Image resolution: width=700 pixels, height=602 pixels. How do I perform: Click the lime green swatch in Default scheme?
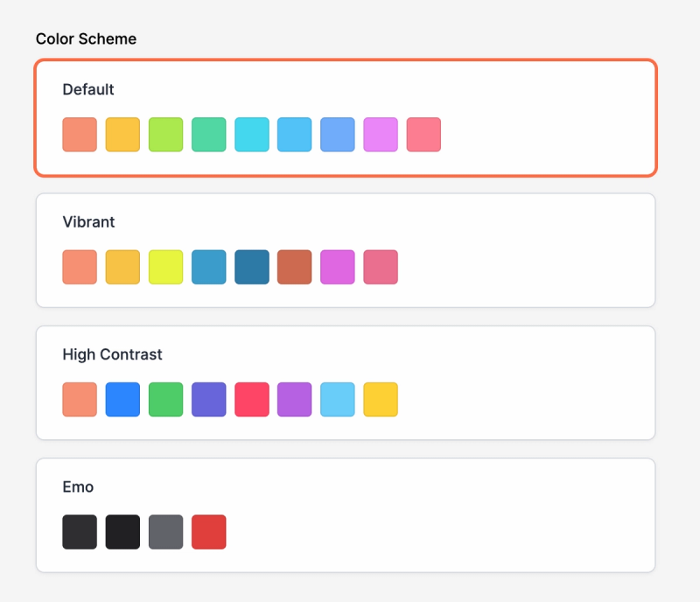165,135
